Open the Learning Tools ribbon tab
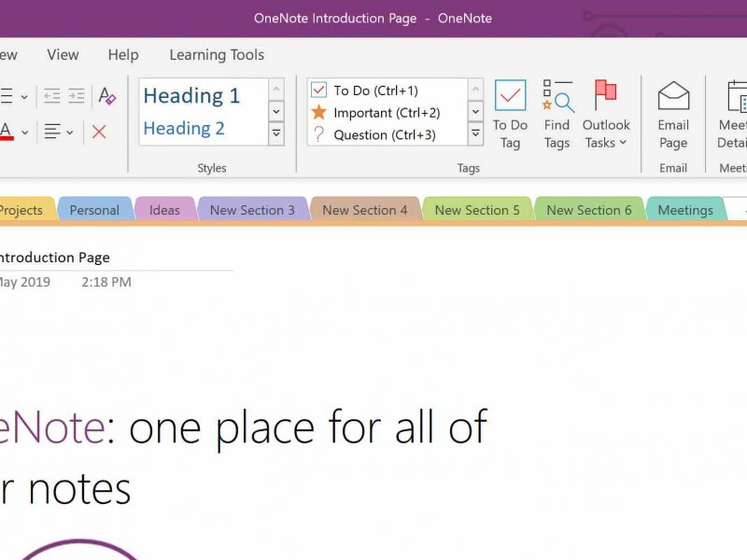747x560 pixels. pos(217,55)
